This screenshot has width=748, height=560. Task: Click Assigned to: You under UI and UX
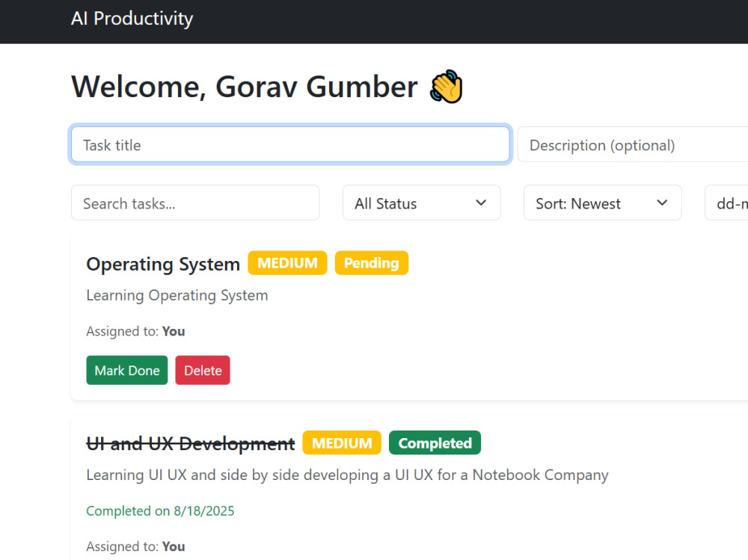(135, 546)
